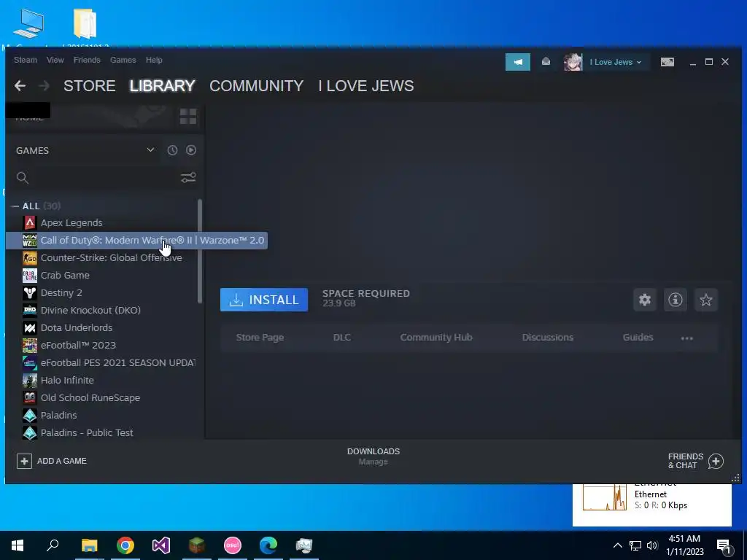Select Call of Duty Warzone 2.0 entry

coord(136,241)
